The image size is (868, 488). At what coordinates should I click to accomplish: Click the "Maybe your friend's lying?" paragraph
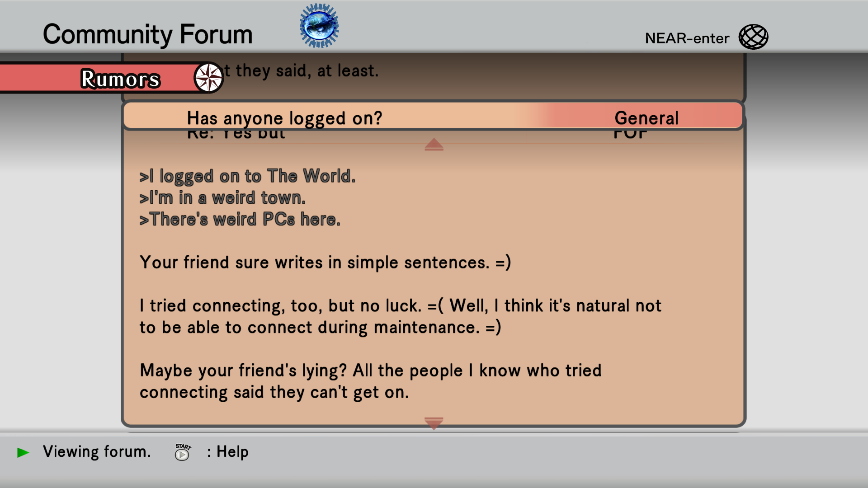tap(370, 381)
